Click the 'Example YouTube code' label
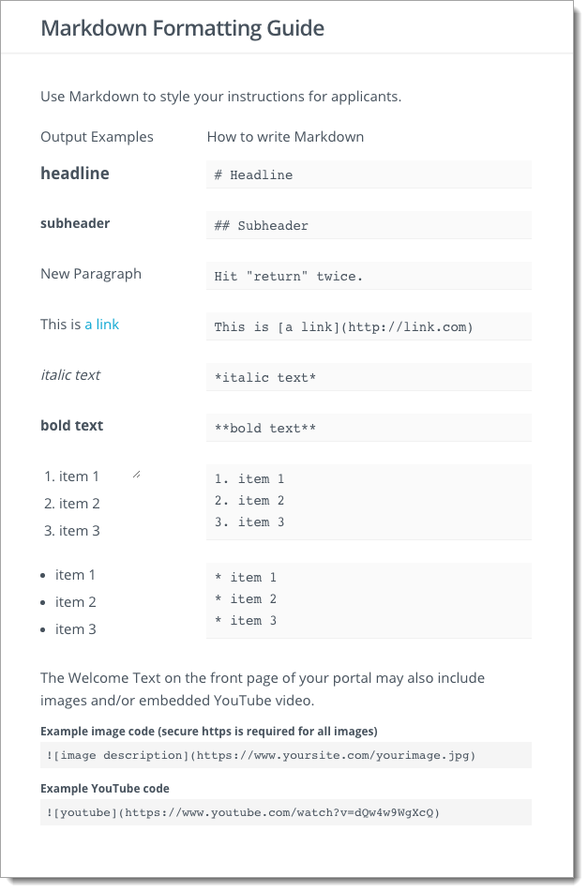 (105, 789)
